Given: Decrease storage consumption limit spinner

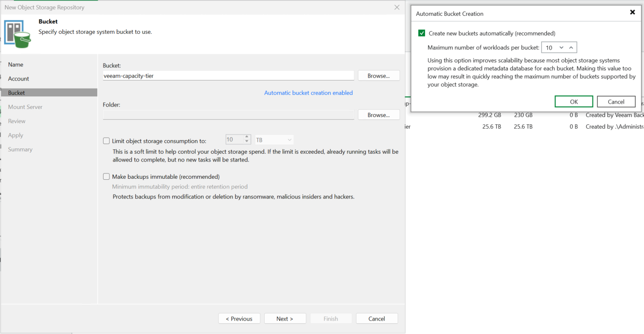Looking at the screenshot, I should (x=247, y=142).
